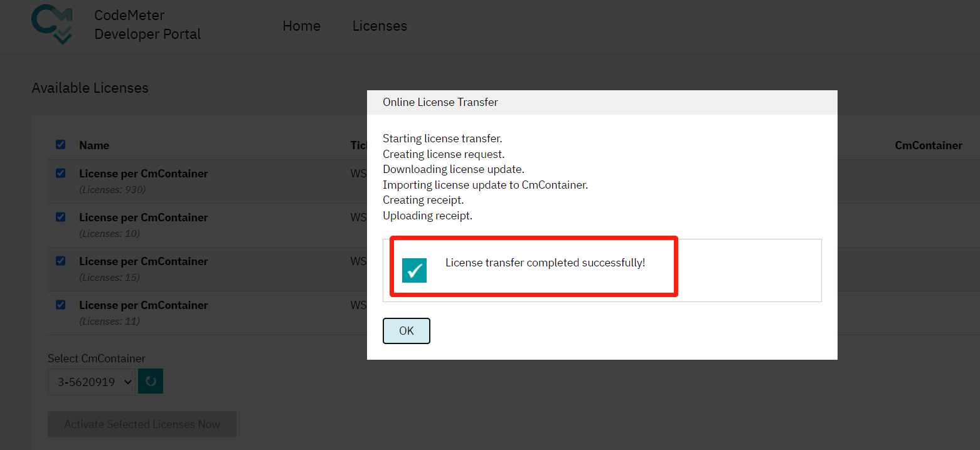Click the teal success checkmark icon
This screenshot has width=980, height=450.
tap(414, 270)
